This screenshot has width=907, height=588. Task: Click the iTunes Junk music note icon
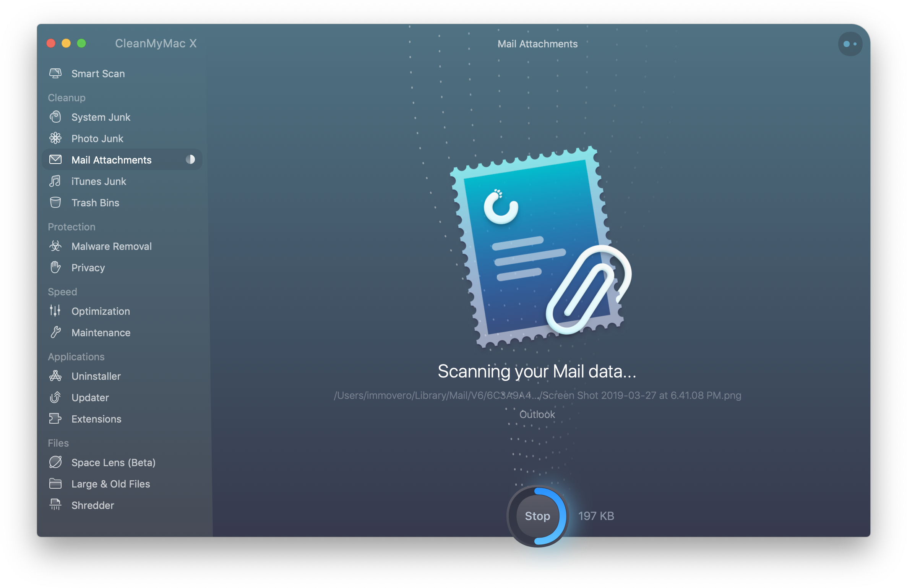55,181
